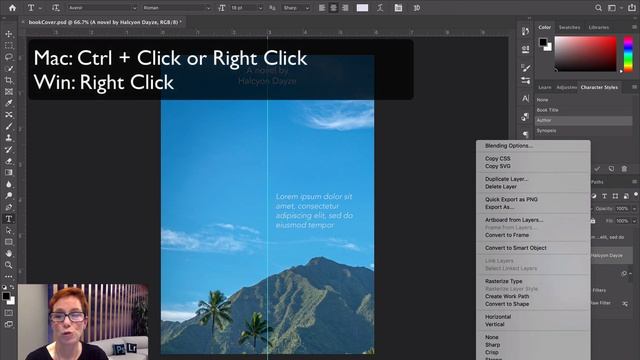Swap foreground and background colors
This screenshot has height=360, width=640.
pos(12,287)
